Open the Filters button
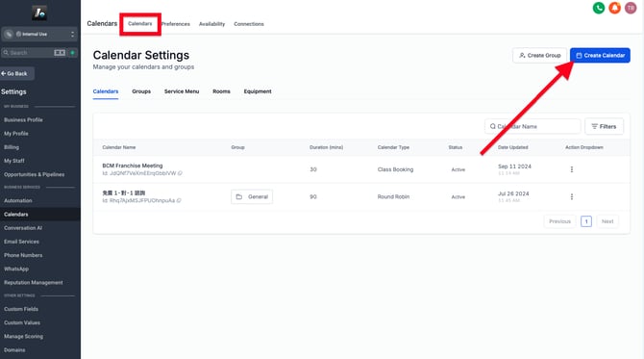 [604, 126]
